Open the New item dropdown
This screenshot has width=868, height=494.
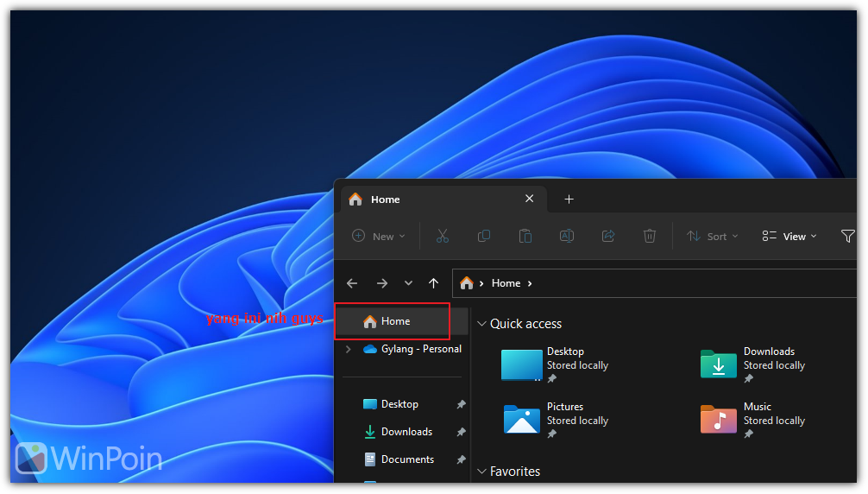pos(378,236)
